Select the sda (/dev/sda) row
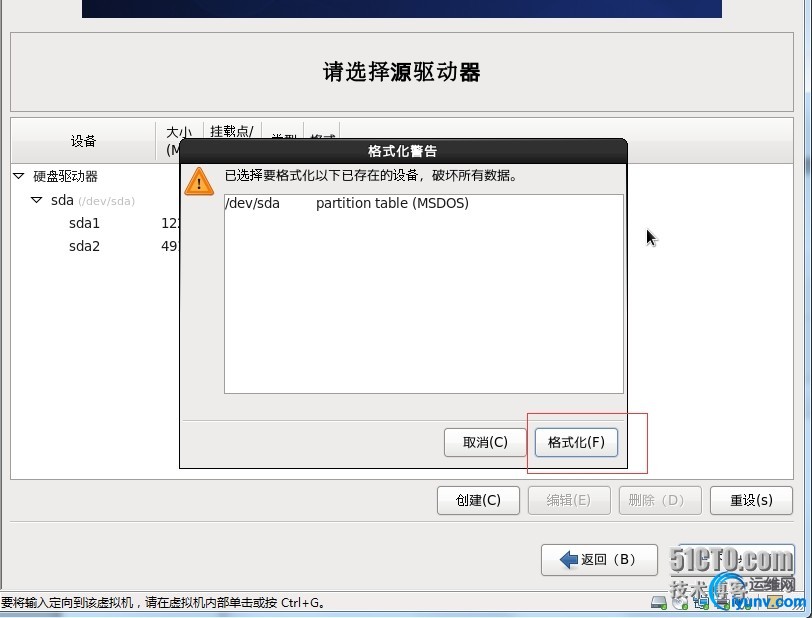This screenshot has width=812, height=618. [x=93, y=200]
